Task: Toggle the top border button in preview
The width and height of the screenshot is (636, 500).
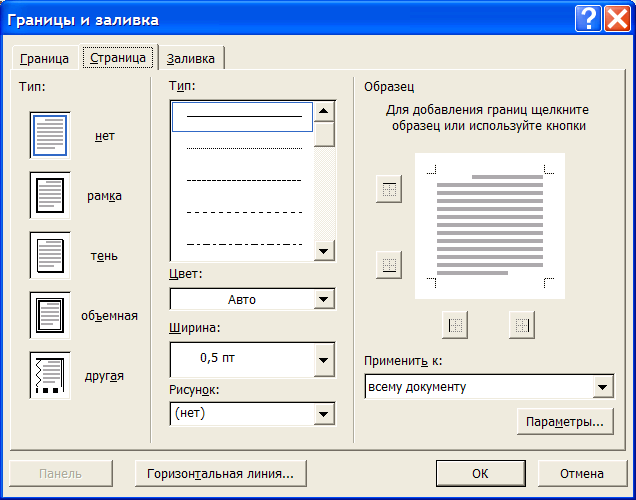Action: [x=389, y=189]
